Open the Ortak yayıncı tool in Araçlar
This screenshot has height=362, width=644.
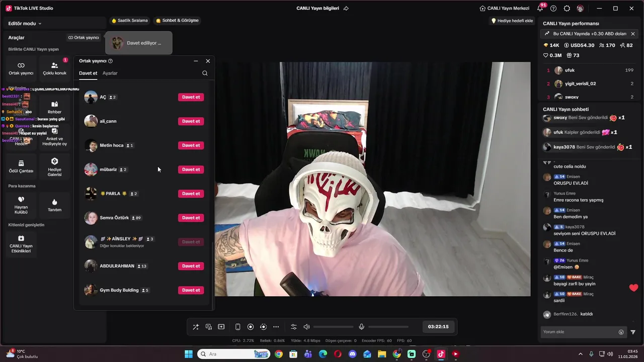pyautogui.click(x=21, y=69)
